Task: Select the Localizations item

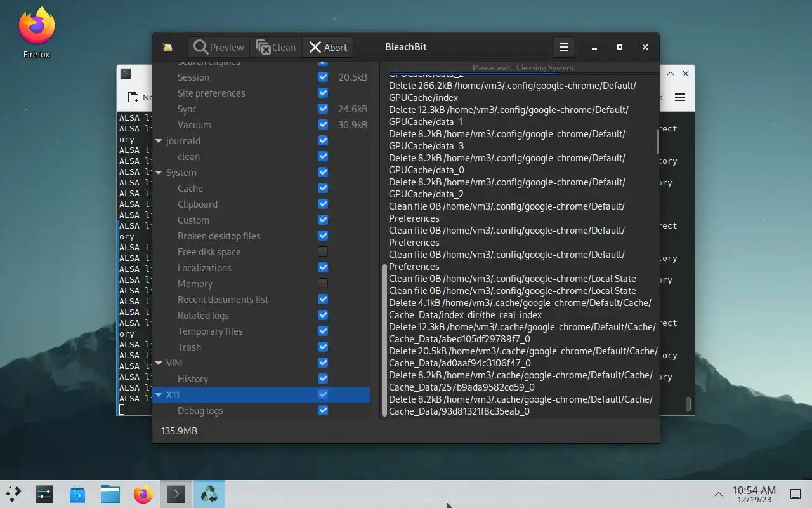Action: click(x=204, y=267)
